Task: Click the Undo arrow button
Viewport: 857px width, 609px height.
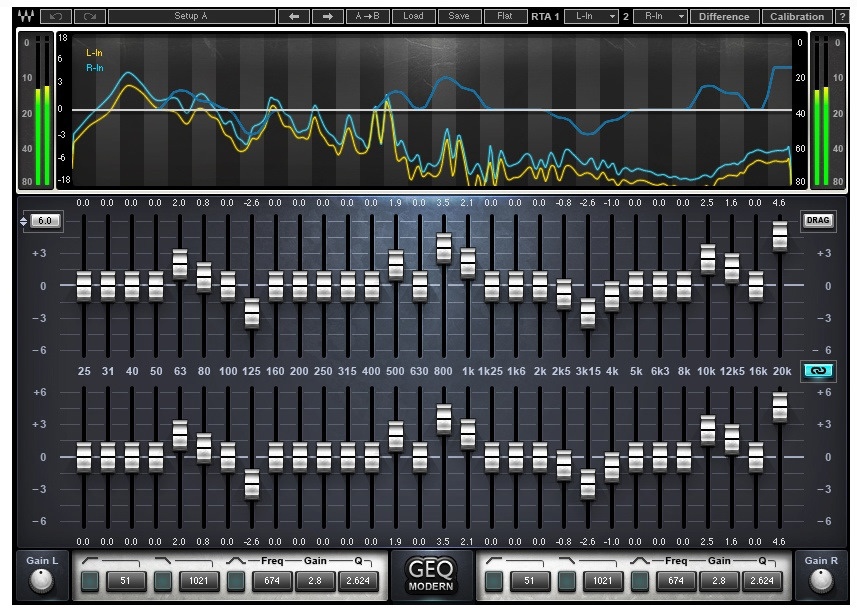Action: [x=56, y=17]
